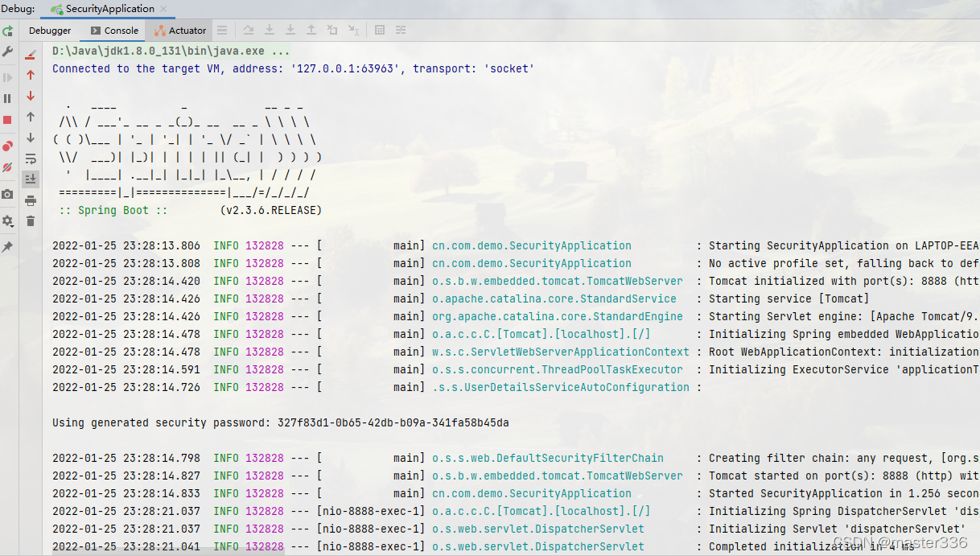Open the gear settings dropdown
980x556 pixels.
[x=7, y=220]
